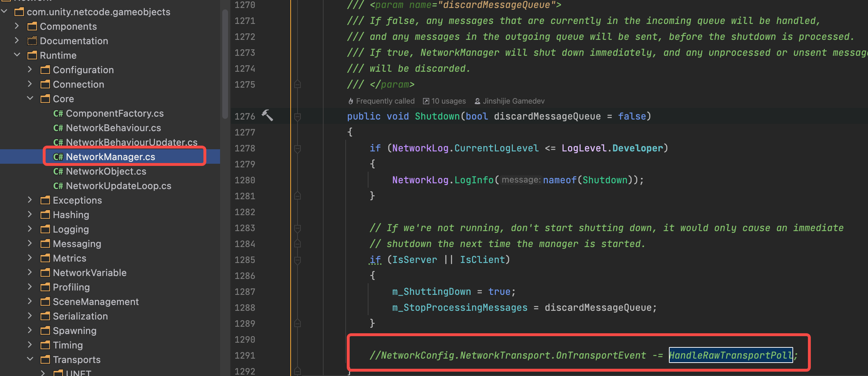Viewport: 868px width, 376px height.
Task: Expand the Messaging folder
Action: click(30, 243)
